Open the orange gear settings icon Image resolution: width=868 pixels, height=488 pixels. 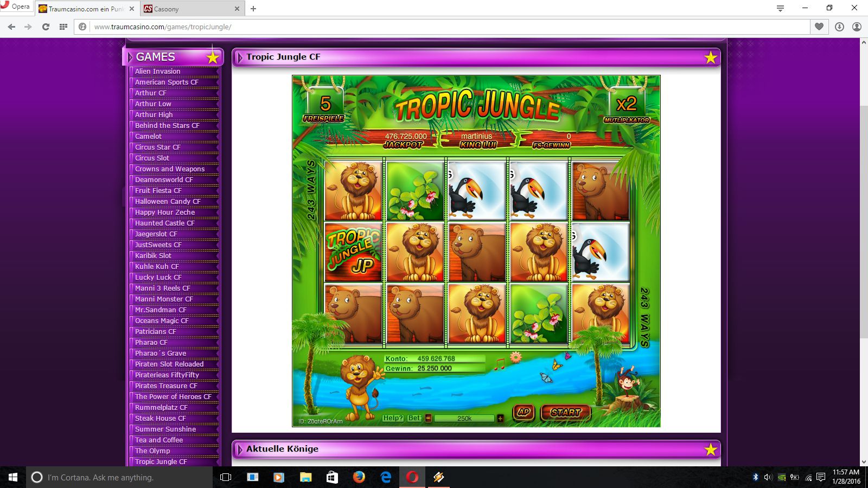(x=515, y=357)
